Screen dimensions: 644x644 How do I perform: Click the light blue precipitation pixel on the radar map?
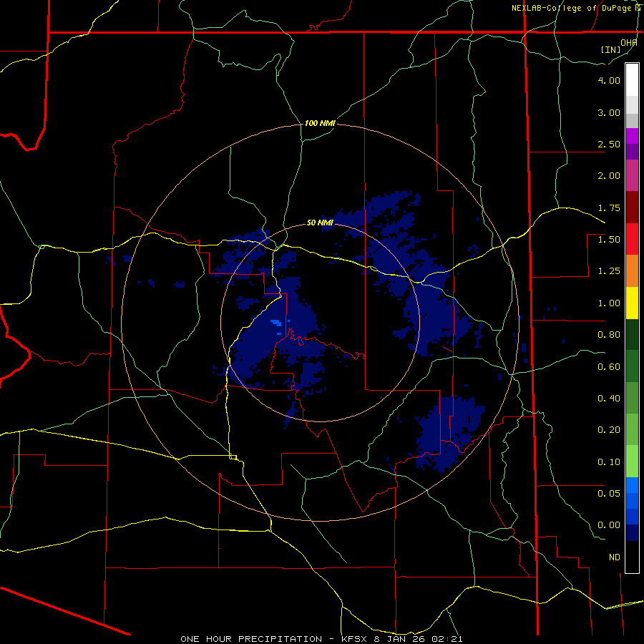coord(276,323)
